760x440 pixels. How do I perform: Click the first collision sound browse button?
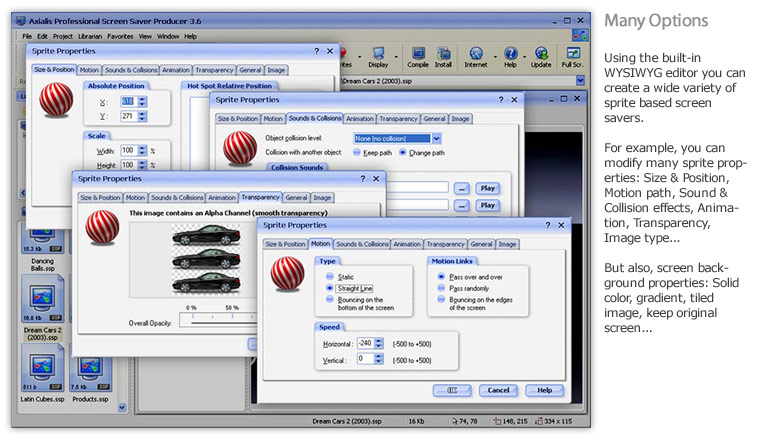pyautogui.click(x=461, y=189)
